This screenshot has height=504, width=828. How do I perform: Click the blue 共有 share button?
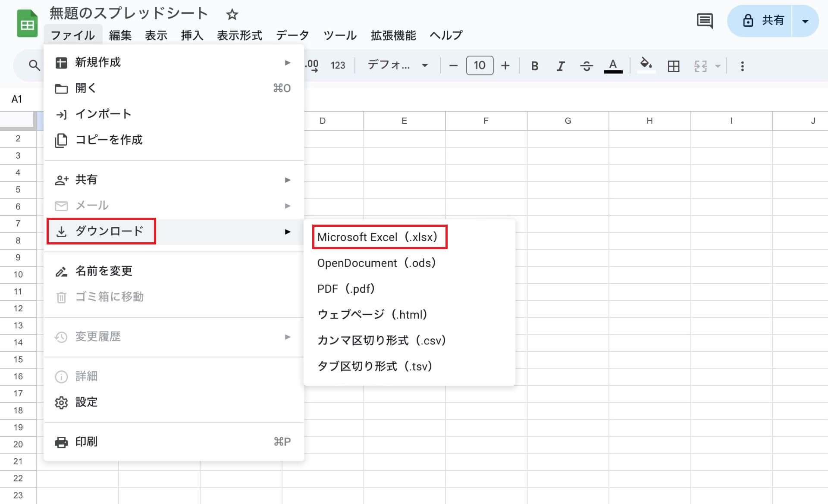pos(760,21)
